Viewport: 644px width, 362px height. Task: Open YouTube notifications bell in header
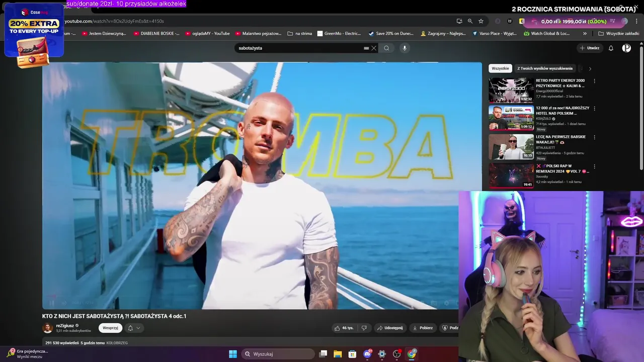click(611, 48)
